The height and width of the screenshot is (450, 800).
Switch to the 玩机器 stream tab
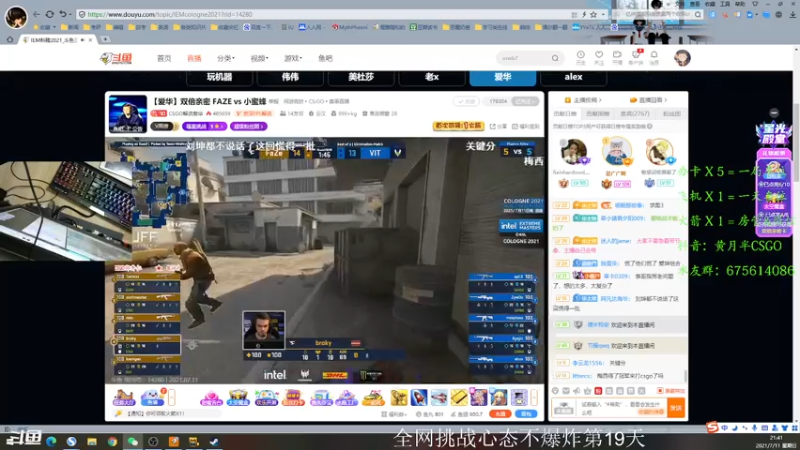pyautogui.click(x=219, y=77)
